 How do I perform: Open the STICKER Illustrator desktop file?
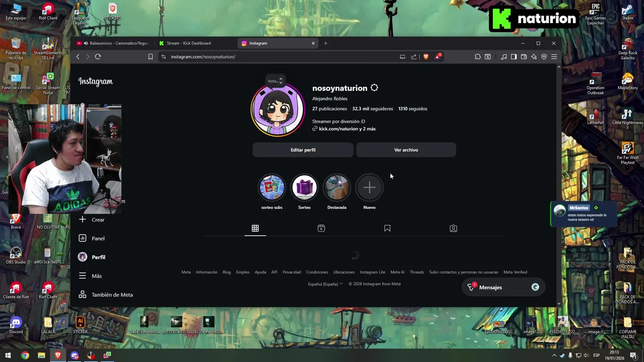[x=80, y=324]
